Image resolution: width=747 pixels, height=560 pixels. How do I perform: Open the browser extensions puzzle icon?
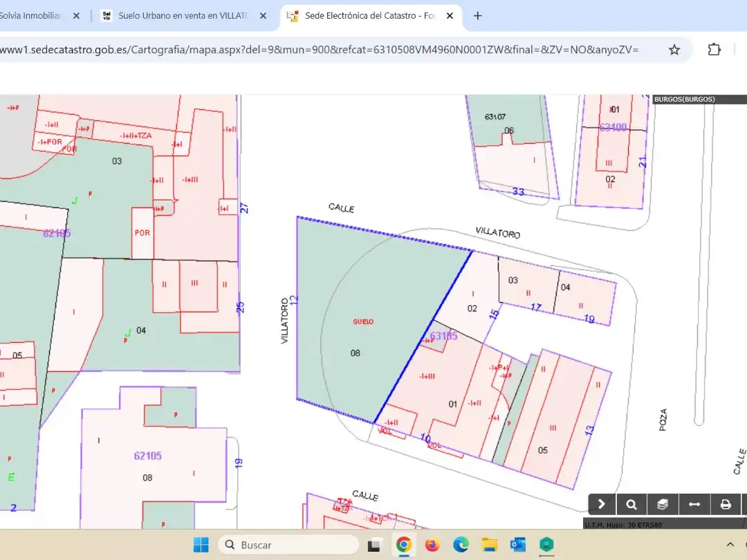click(x=714, y=50)
